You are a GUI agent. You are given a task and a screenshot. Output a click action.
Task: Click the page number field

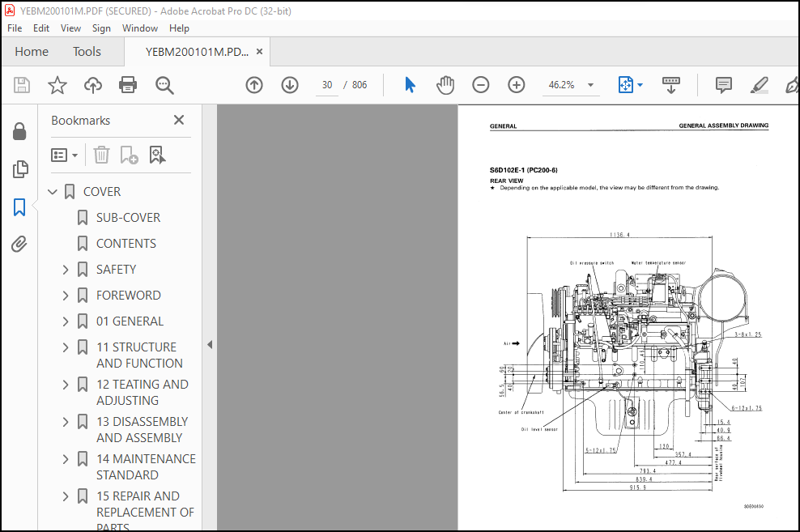[x=327, y=85]
